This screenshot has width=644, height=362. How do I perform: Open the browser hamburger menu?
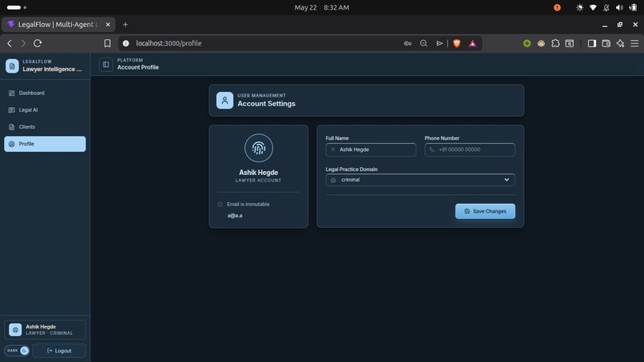click(x=634, y=43)
